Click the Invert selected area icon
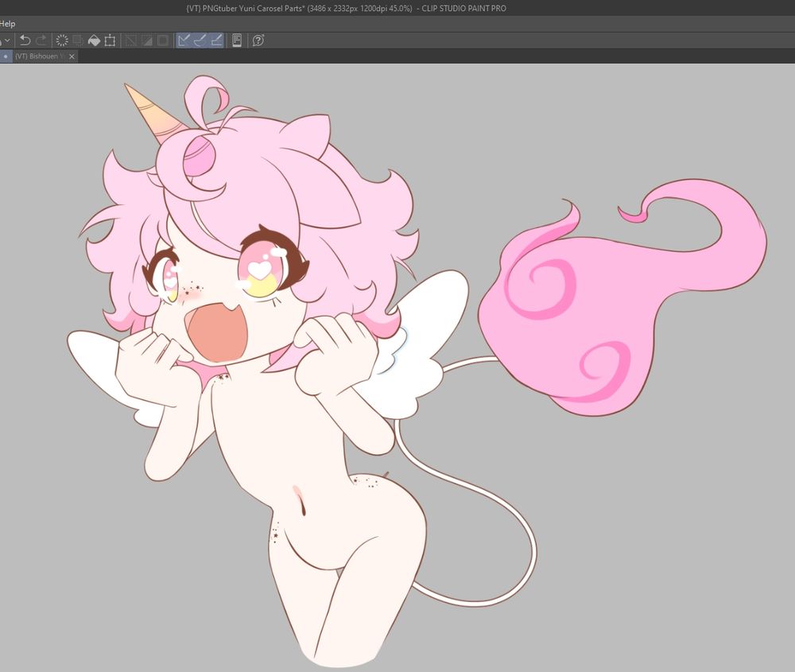Screen dimensions: 795x672 147,41
